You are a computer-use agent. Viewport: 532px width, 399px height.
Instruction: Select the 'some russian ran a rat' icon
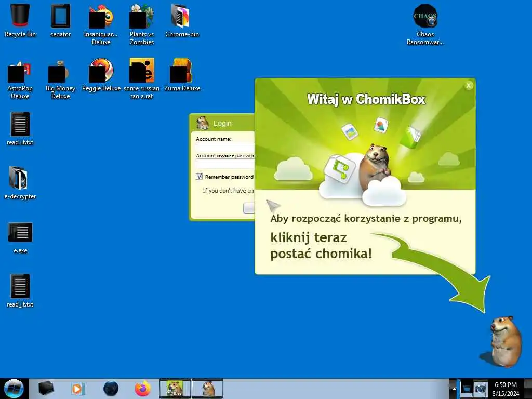tap(141, 79)
